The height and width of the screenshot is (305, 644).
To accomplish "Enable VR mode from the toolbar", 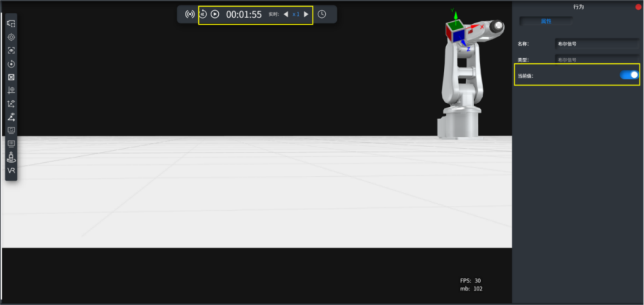I will pos(11,171).
